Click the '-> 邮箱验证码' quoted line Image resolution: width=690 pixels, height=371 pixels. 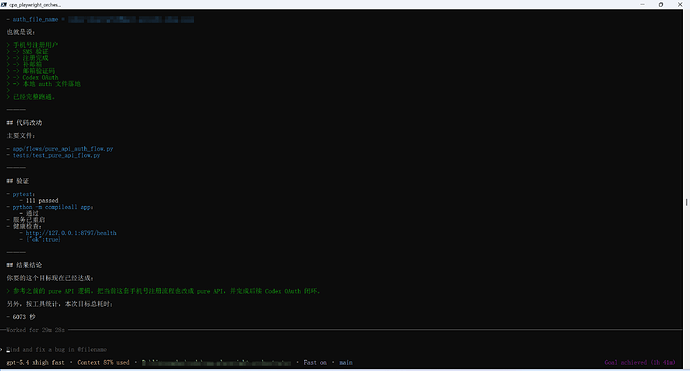(34, 71)
